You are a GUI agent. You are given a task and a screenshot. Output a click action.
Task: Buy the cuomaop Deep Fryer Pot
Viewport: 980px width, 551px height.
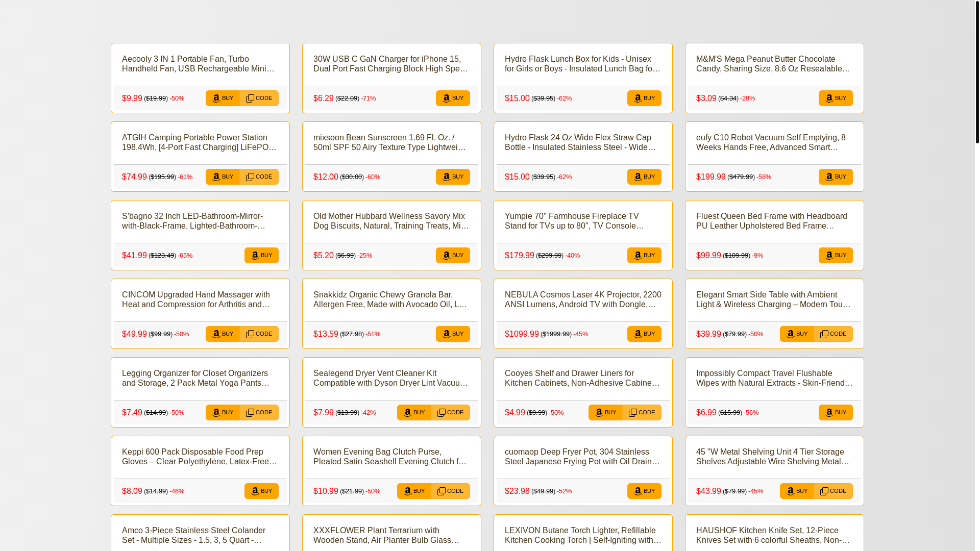pyautogui.click(x=644, y=491)
